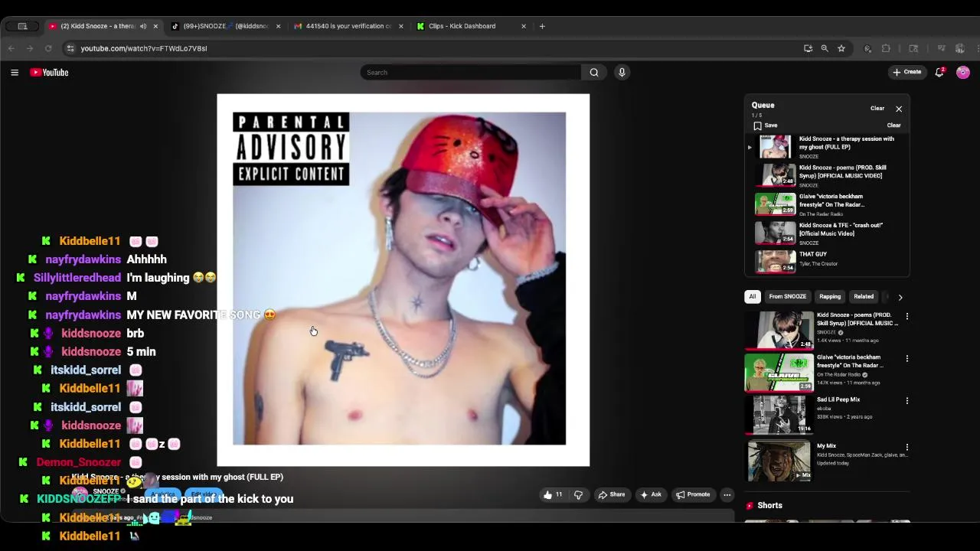980x551 pixels.
Task: Click chat username KIDDSNOOZEFP
Action: pyautogui.click(x=79, y=499)
